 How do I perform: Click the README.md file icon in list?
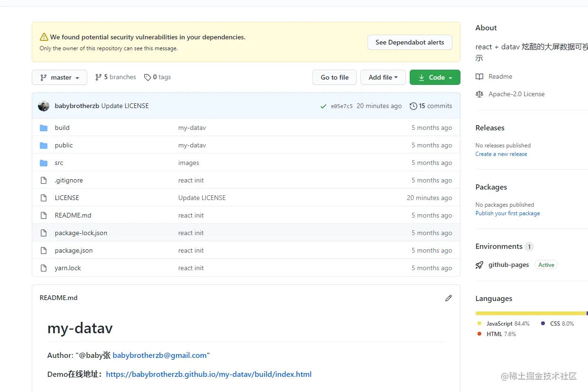click(44, 215)
